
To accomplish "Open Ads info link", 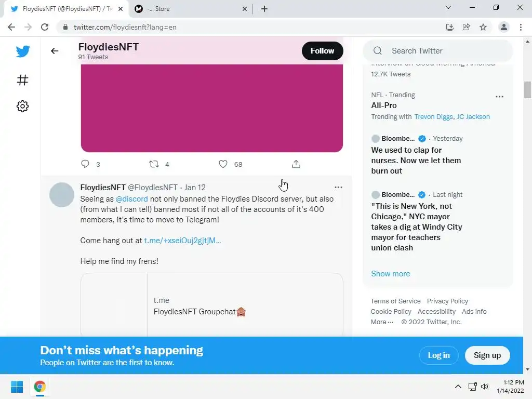I will pyautogui.click(x=474, y=312).
